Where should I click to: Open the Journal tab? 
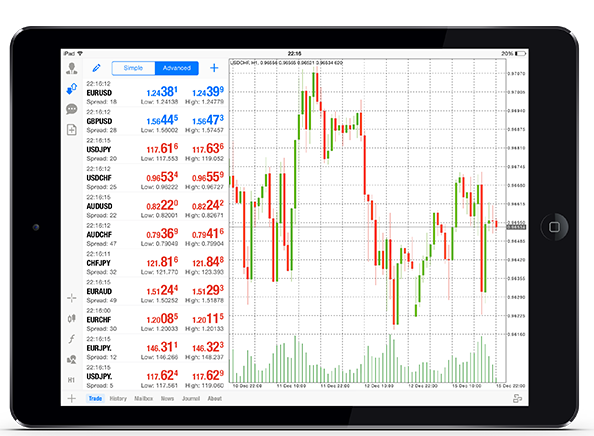point(191,398)
